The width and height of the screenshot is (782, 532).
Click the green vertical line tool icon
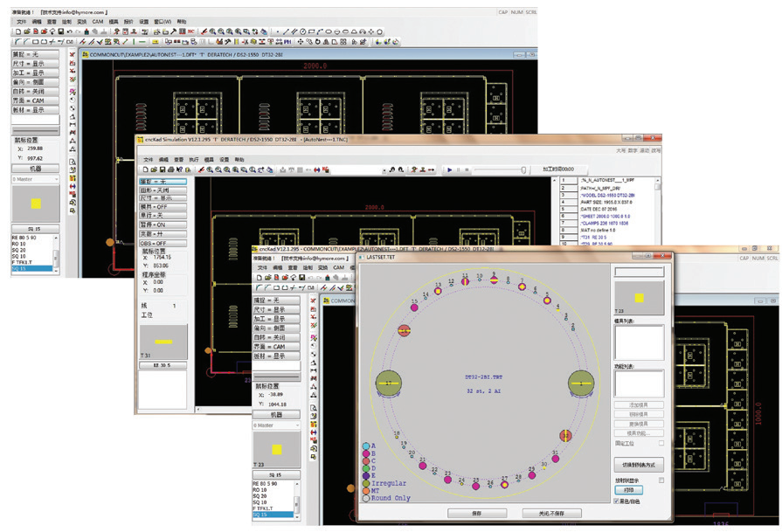[134, 42]
